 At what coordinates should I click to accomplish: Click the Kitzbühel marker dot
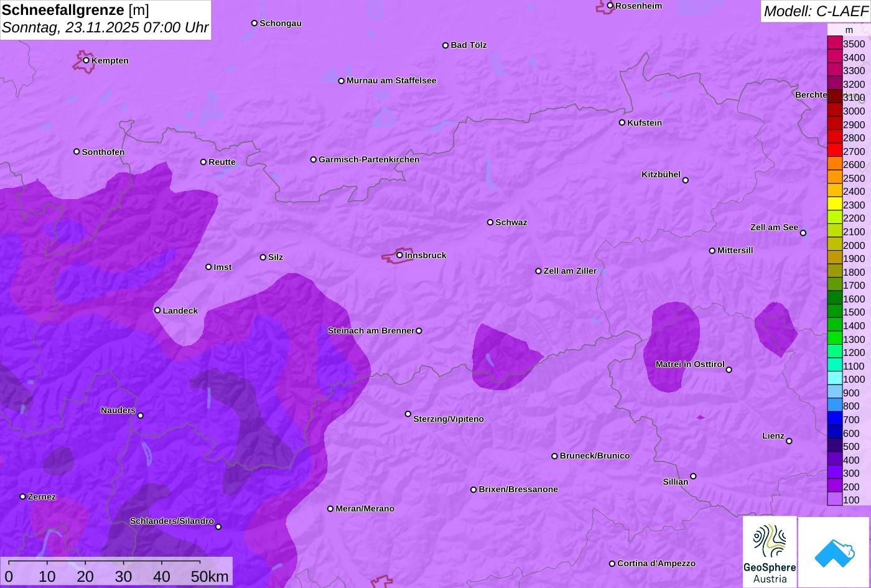pyautogui.click(x=686, y=180)
